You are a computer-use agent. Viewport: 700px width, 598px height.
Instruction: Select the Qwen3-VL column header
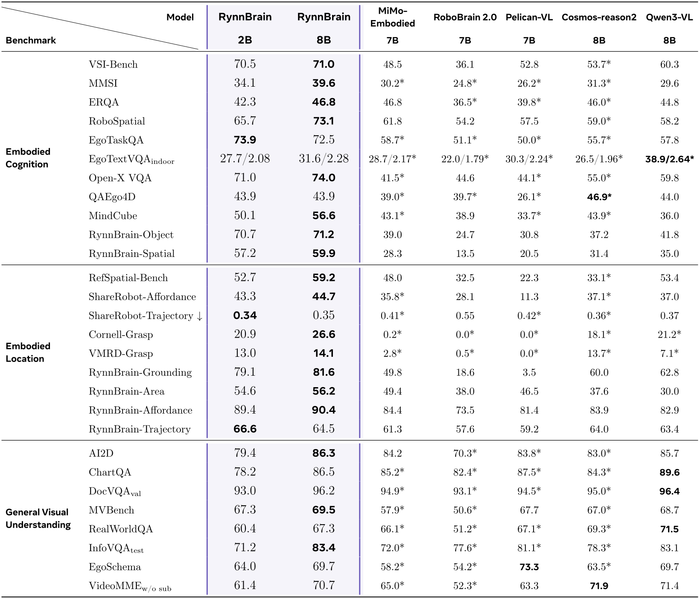[x=669, y=18]
